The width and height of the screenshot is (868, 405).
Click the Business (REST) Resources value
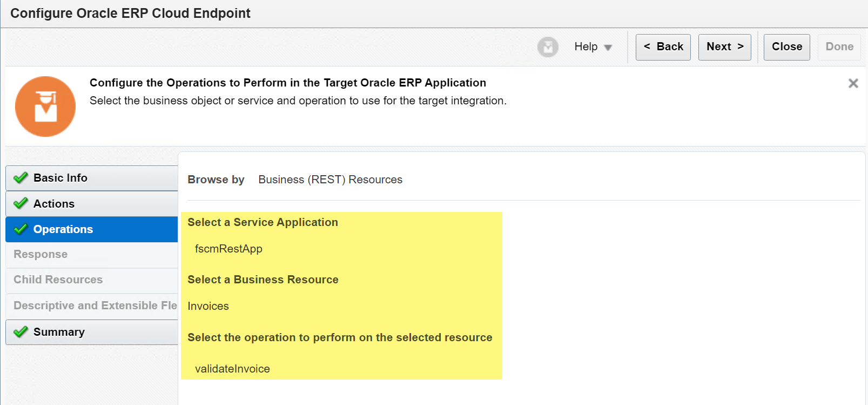point(330,180)
